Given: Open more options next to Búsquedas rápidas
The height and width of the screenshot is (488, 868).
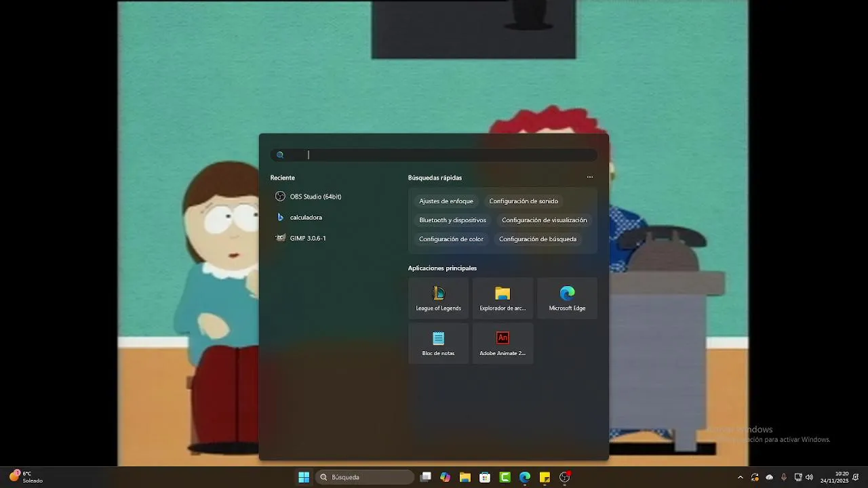Looking at the screenshot, I should pos(590,178).
